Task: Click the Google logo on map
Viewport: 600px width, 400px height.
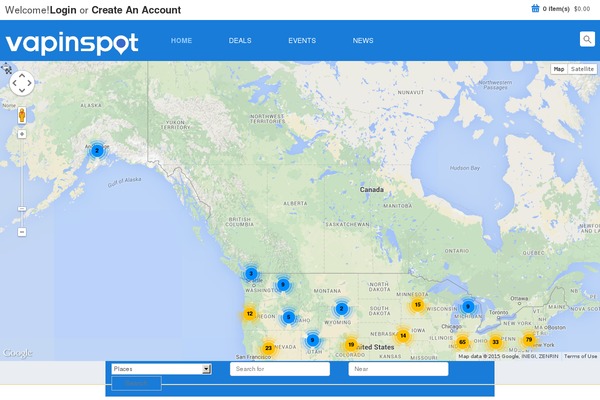Action: click(x=18, y=353)
